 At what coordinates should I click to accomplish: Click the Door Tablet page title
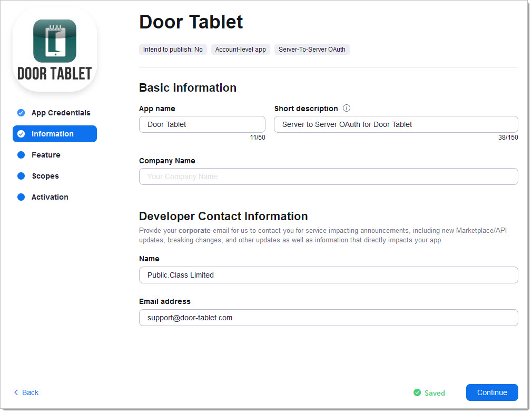191,22
